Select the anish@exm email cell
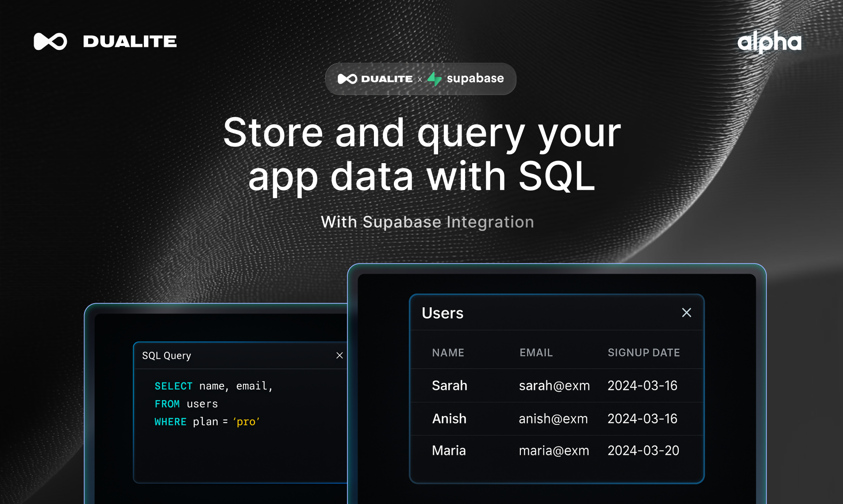 tap(553, 419)
